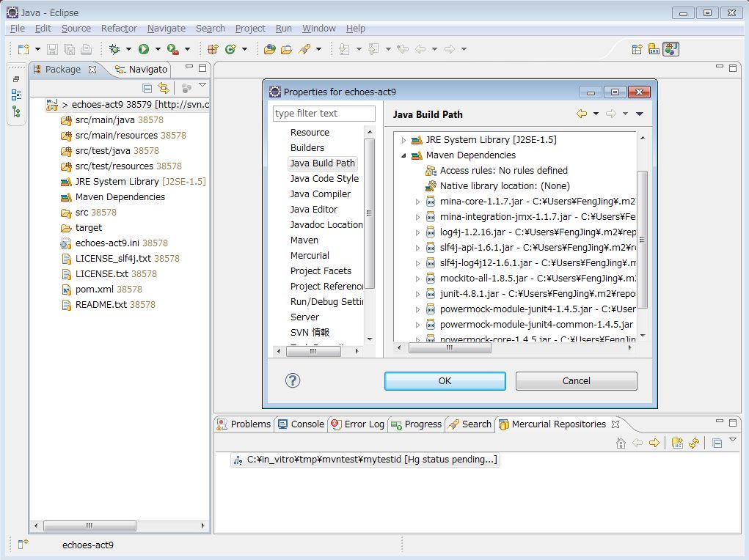The height and width of the screenshot is (560, 749).
Task: Switch to the Navigator tab
Action: 142,69
